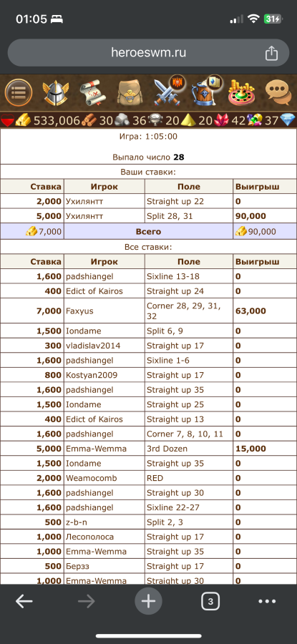Open player Faxyus profile link
Viewport: 297px width, 644px height.
(79, 311)
